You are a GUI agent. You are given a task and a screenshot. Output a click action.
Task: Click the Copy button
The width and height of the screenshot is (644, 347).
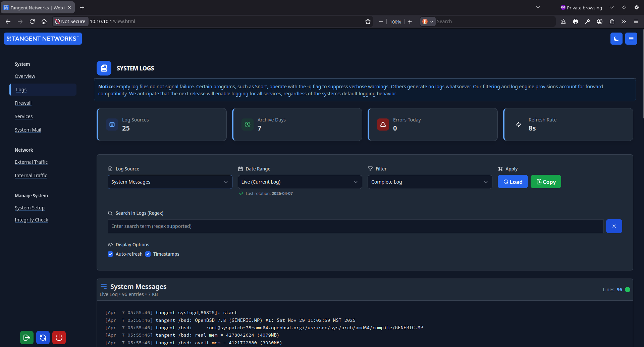pos(545,182)
